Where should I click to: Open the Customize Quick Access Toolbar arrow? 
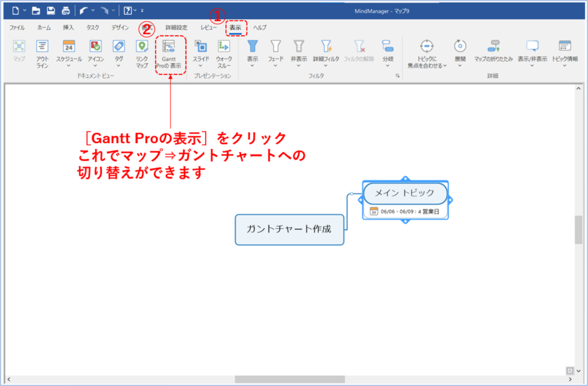tap(142, 10)
